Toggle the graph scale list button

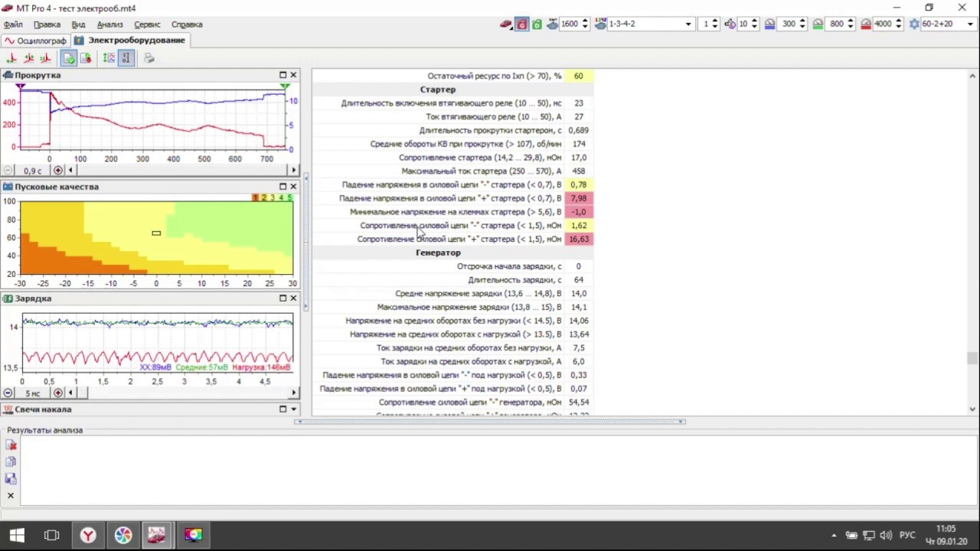pyautogui.click(x=109, y=58)
